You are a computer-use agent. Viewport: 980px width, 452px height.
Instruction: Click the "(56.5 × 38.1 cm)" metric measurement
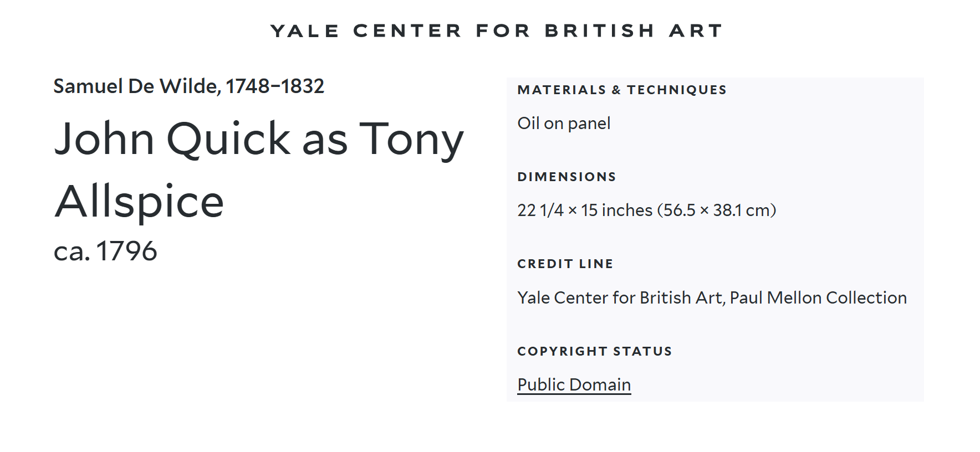tap(717, 210)
